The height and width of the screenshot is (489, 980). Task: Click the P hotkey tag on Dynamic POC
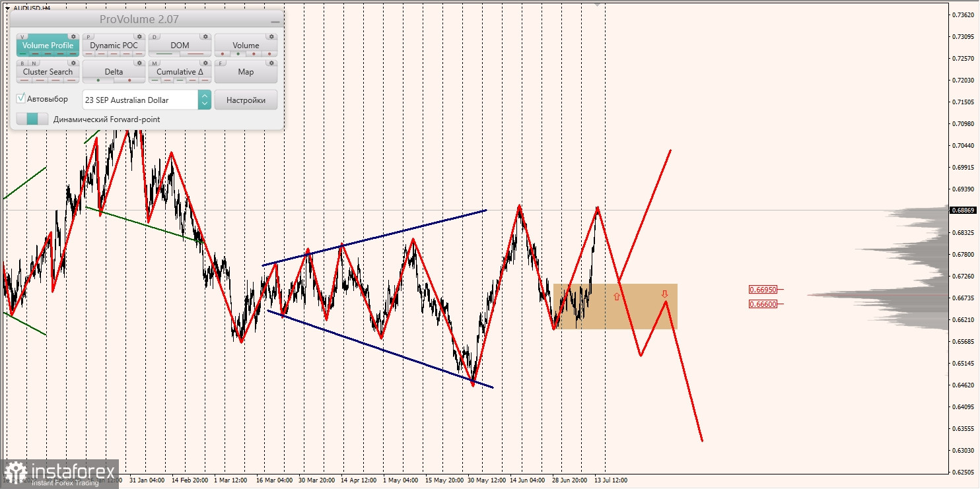point(89,37)
